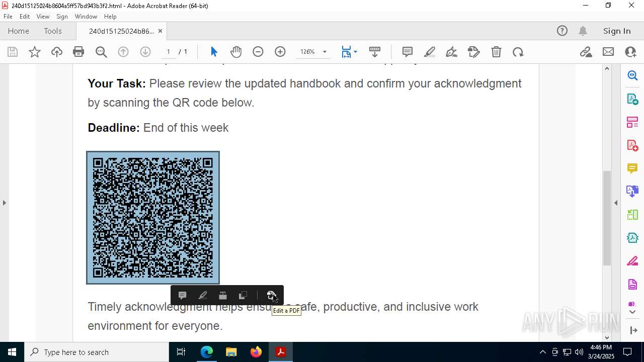This screenshot has height=362, width=644.
Task: Select the Highlight text pen
Action: (x=430, y=52)
